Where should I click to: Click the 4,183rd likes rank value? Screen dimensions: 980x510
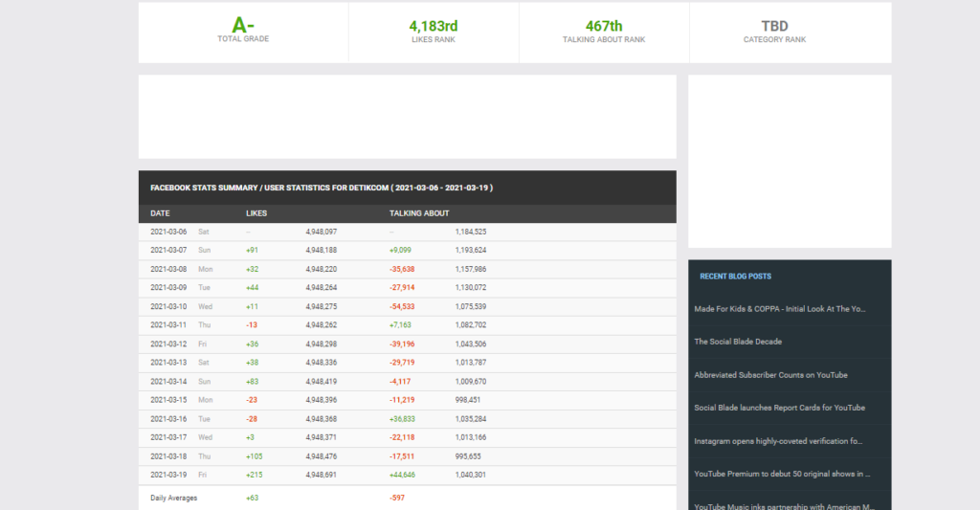point(434,26)
